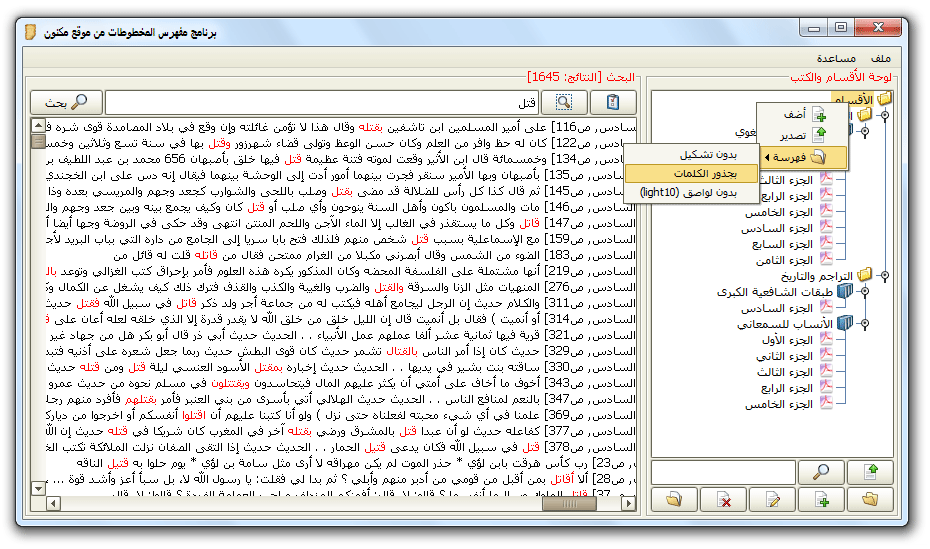
Task: Click the result row for ص369
Action: [341, 415]
